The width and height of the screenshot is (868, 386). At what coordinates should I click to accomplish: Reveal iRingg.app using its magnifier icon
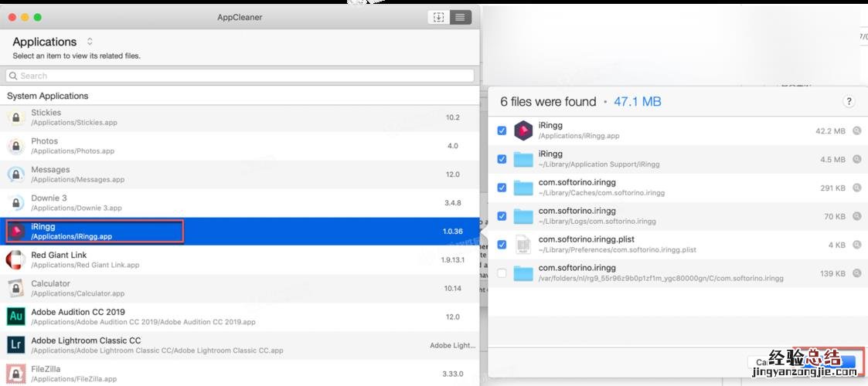pyautogui.click(x=857, y=131)
